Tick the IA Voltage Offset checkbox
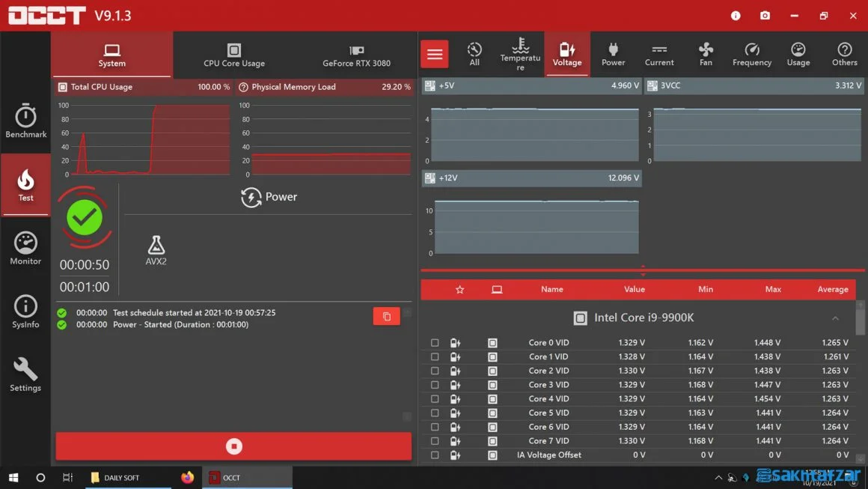This screenshot has height=489, width=868. click(x=435, y=455)
